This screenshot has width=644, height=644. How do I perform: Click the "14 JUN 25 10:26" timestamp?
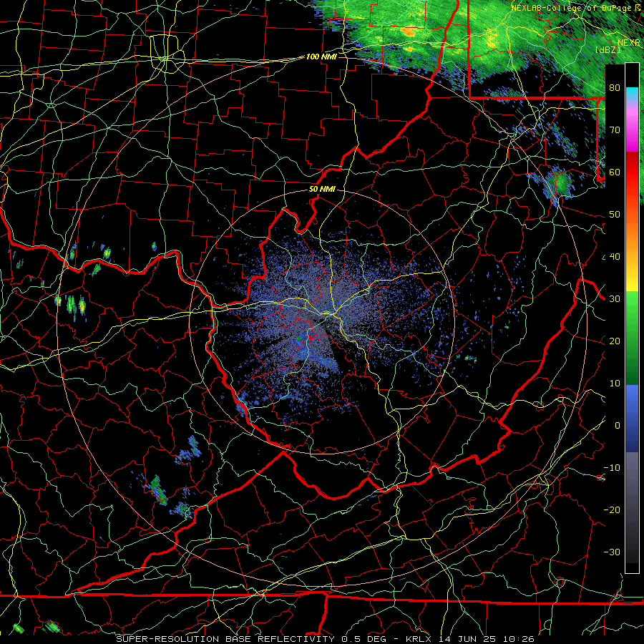click(487, 639)
